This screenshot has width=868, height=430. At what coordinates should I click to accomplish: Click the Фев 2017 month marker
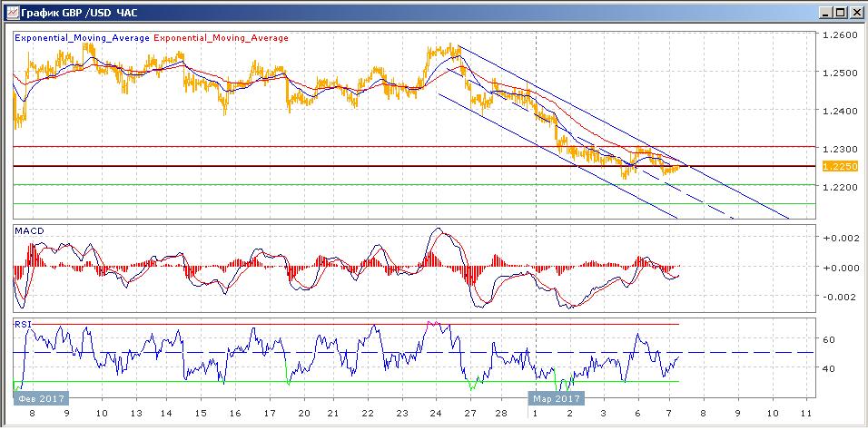41,398
